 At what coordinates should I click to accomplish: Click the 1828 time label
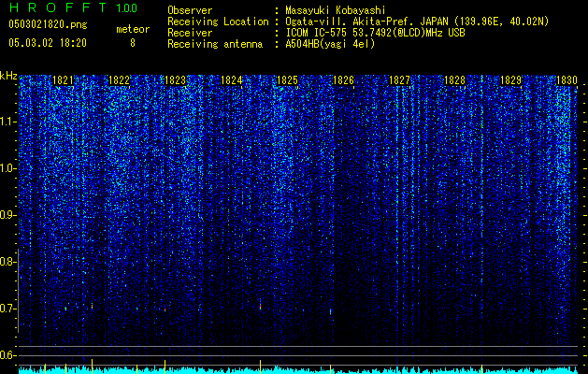tap(455, 80)
